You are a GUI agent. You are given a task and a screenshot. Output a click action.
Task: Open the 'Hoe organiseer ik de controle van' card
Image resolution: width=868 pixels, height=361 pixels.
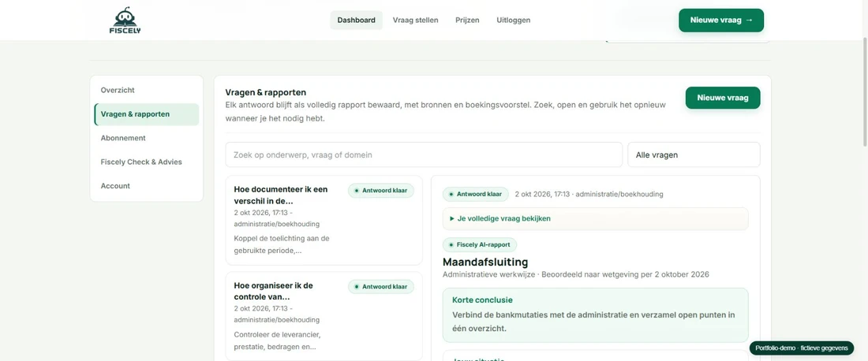click(324, 316)
